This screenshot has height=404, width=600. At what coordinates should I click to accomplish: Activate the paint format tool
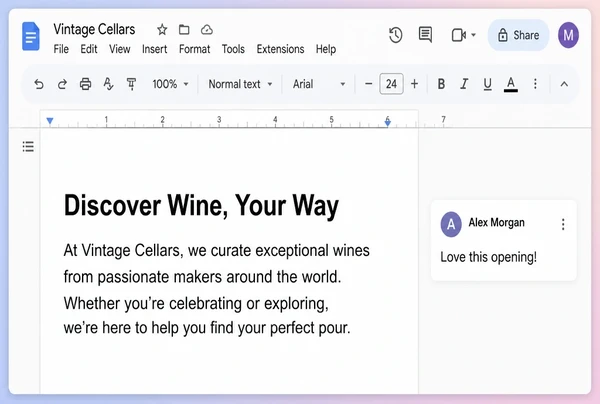point(131,84)
